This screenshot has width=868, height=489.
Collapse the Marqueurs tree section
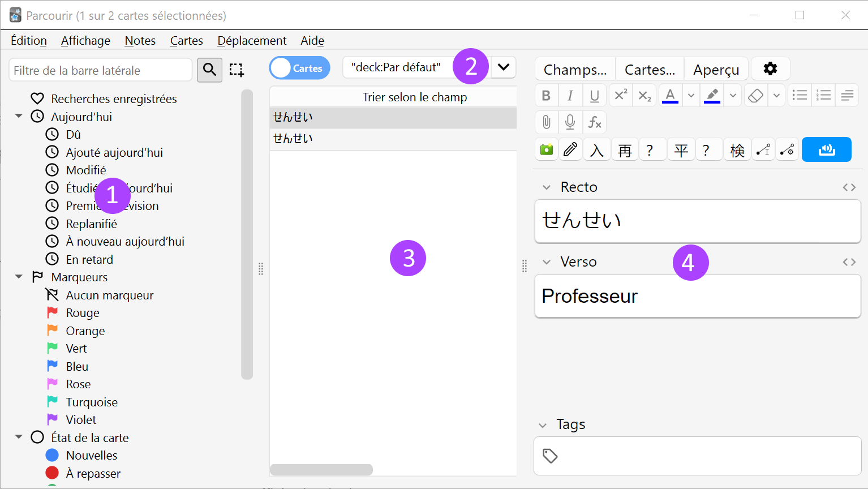pyautogui.click(x=19, y=277)
